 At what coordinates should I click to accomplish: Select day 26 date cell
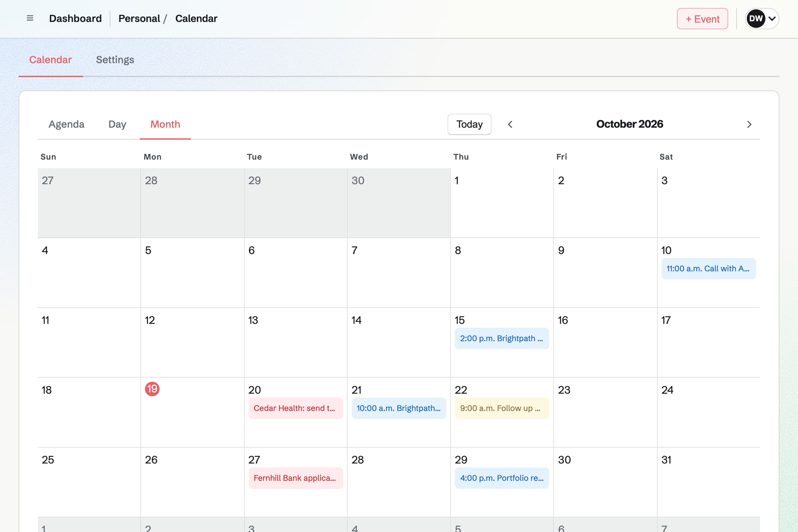(x=193, y=482)
